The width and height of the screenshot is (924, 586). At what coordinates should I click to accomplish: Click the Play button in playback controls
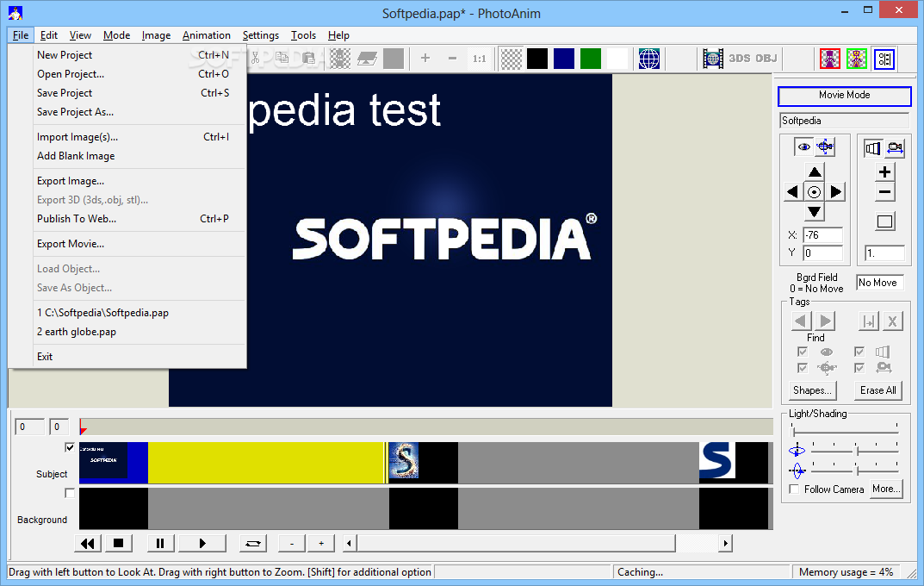(x=202, y=543)
